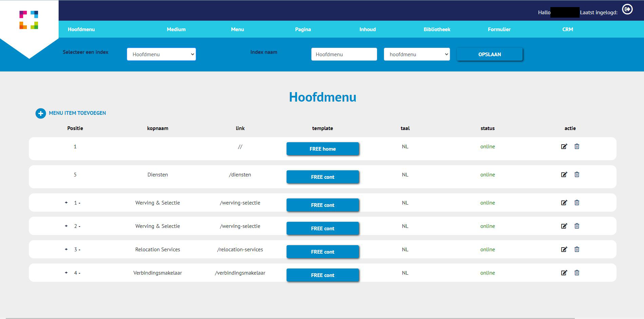
Task: Open the Bibliotheek section
Action: 437,29
